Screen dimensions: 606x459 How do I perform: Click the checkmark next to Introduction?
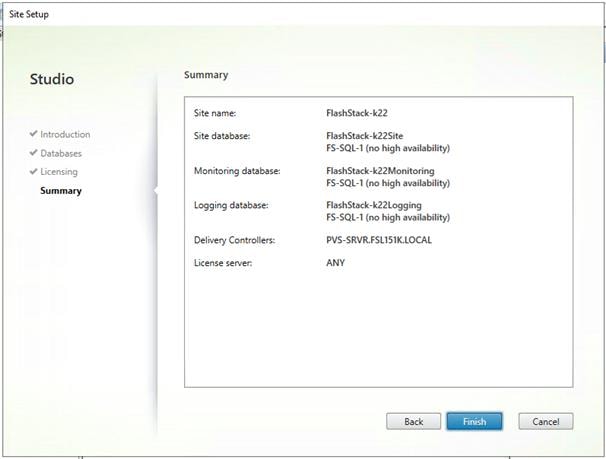coord(33,134)
